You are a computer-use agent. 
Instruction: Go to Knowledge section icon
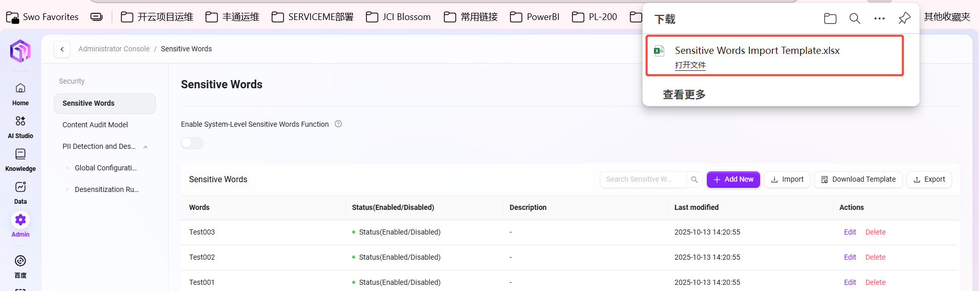coord(21,154)
